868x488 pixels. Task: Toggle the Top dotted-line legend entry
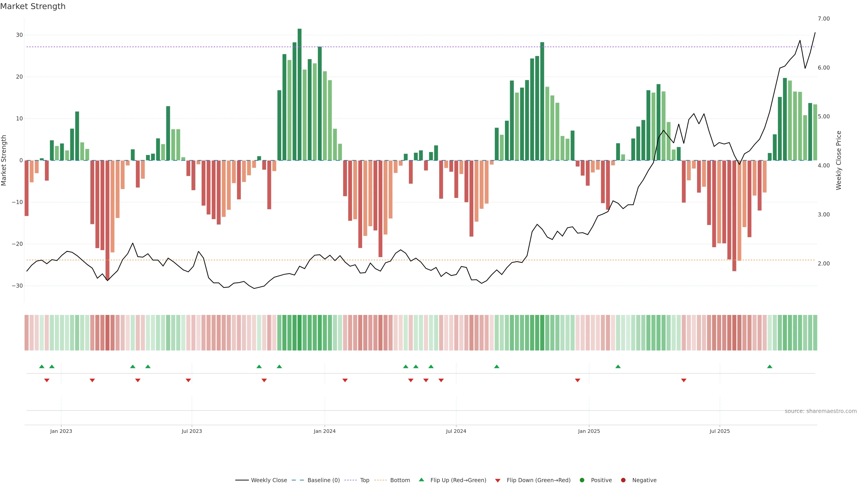tap(364, 480)
